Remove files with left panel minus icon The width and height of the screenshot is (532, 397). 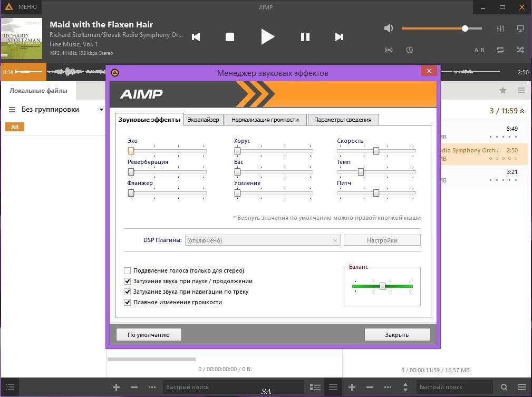(134, 387)
